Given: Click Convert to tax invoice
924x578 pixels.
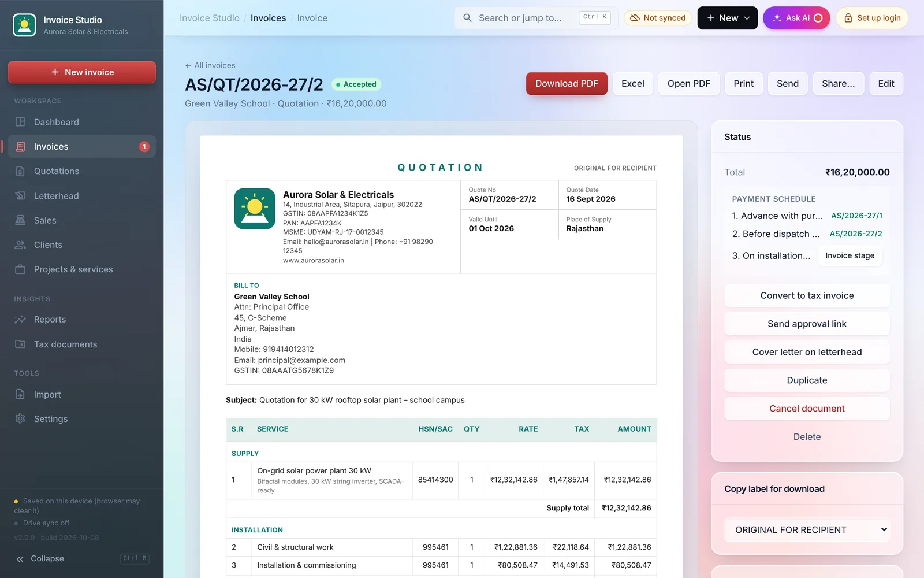Looking at the screenshot, I should (x=807, y=295).
